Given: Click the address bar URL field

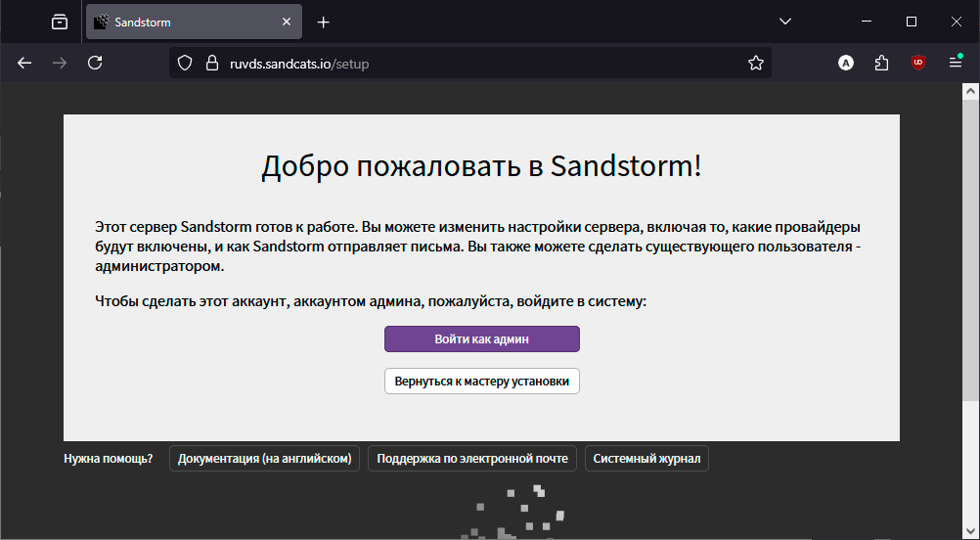Looking at the screenshot, I should point(470,64).
